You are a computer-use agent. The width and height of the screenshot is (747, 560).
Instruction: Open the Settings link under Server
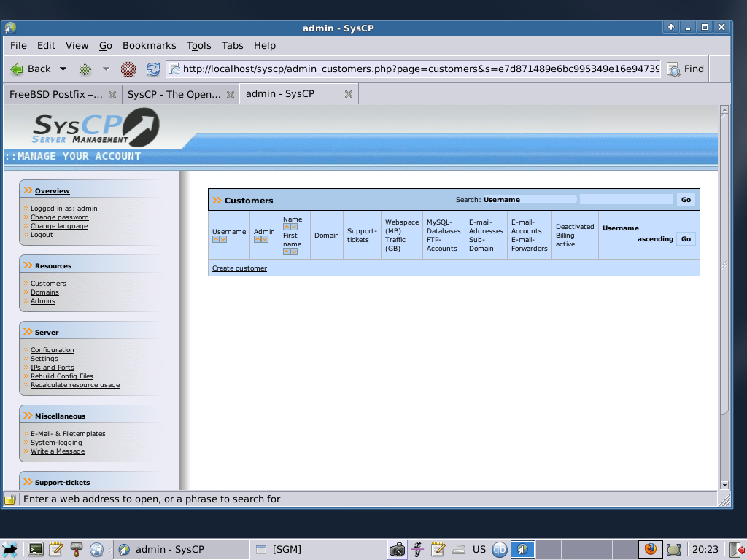[44, 359]
